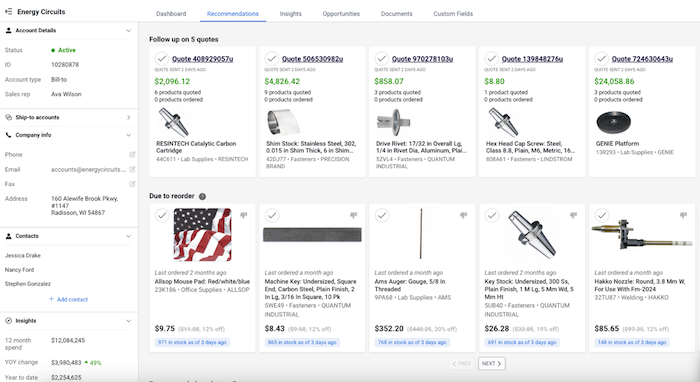Image resolution: width=700 pixels, height=382 pixels.
Task: Click the Machine Key product image
Action: tap(312, 234)
